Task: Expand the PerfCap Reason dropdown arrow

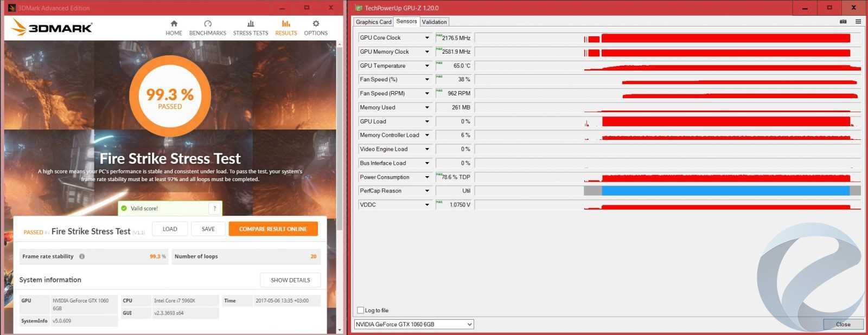Action: tap(427, 191)
